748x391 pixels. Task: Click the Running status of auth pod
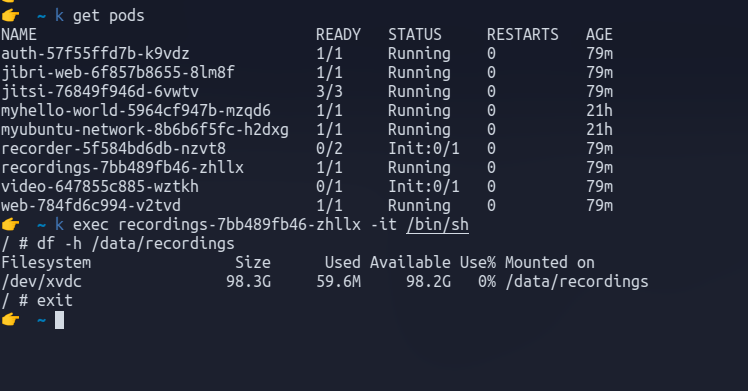[419, 53]
